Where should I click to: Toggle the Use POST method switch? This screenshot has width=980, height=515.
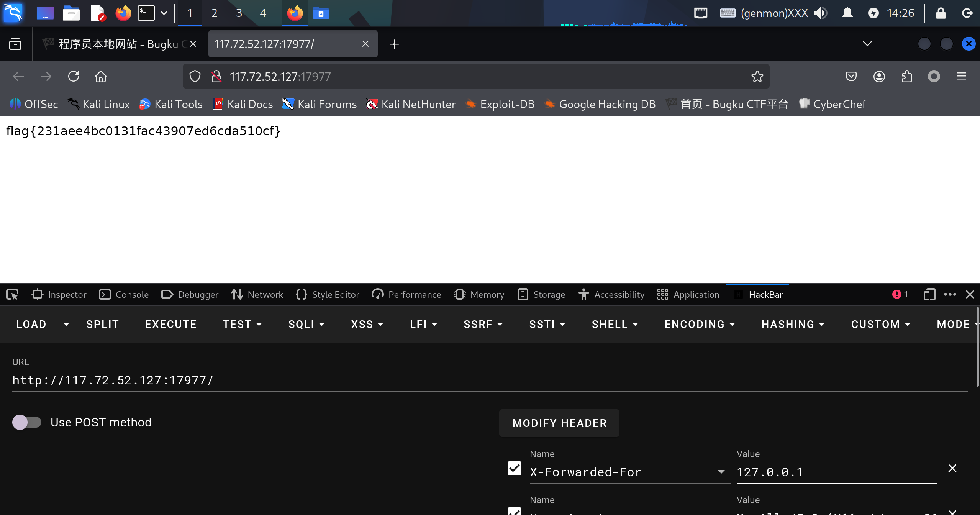click(27, 422)
